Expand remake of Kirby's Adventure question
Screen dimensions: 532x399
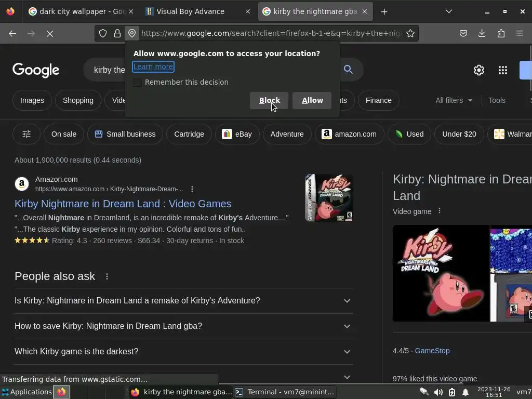183,301
